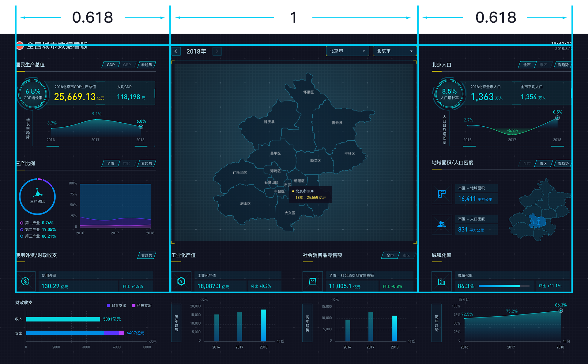Go to previous year with left arrow
The width and height of the screenshot is (588, 364).
coord(176,51)
